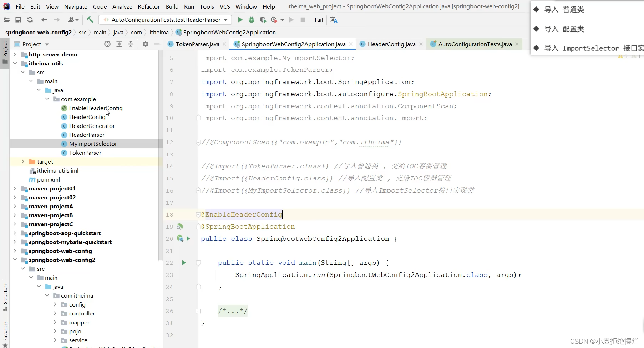Open Project panel settings gear

pos(145,44)
